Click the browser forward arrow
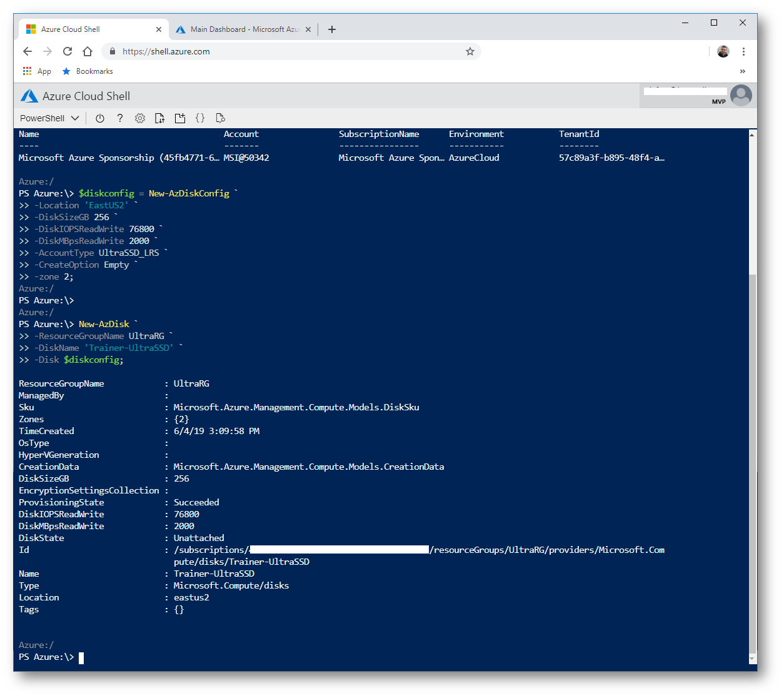784x698 pixels. (48, 51)
